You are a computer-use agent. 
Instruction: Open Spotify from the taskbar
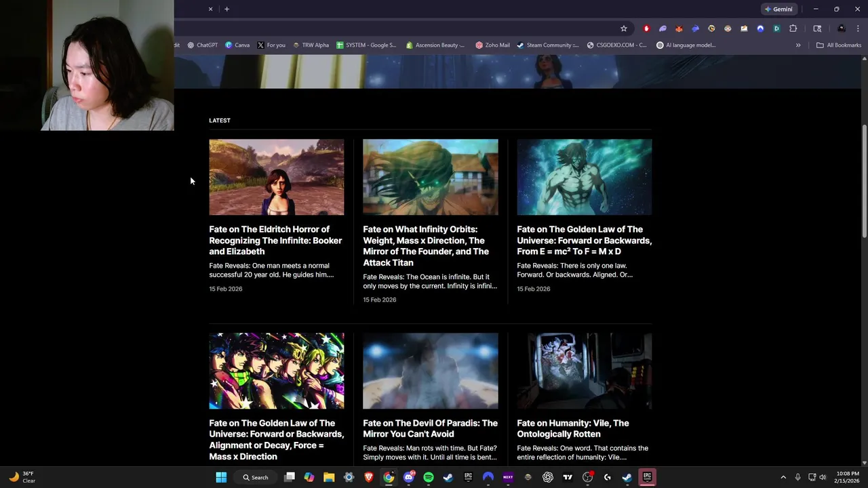coord(428,477)
